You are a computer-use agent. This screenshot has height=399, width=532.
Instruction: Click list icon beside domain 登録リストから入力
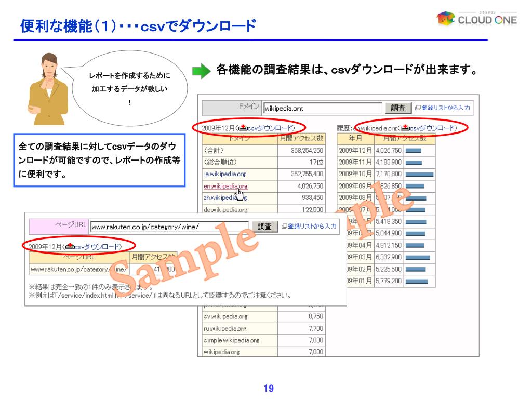(418, 108)
